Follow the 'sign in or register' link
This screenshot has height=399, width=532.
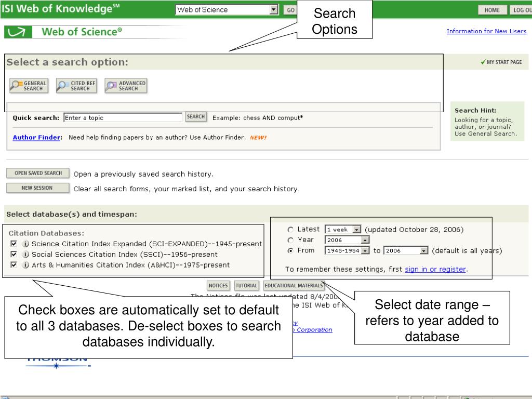pyautogui.click(x=435, y=269)
